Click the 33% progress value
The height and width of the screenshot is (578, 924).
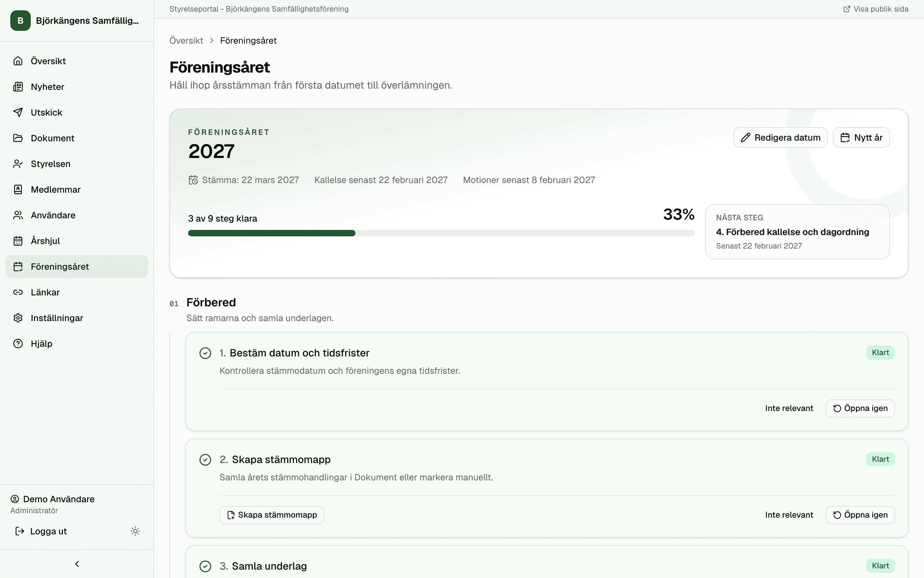coord(679,214)
